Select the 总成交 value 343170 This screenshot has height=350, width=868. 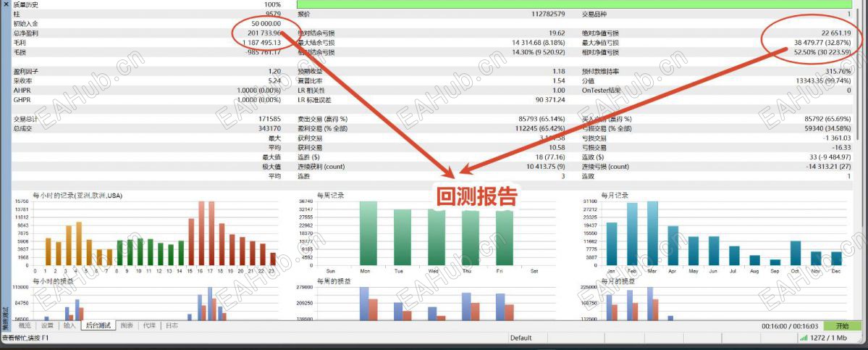pos(270,128)
